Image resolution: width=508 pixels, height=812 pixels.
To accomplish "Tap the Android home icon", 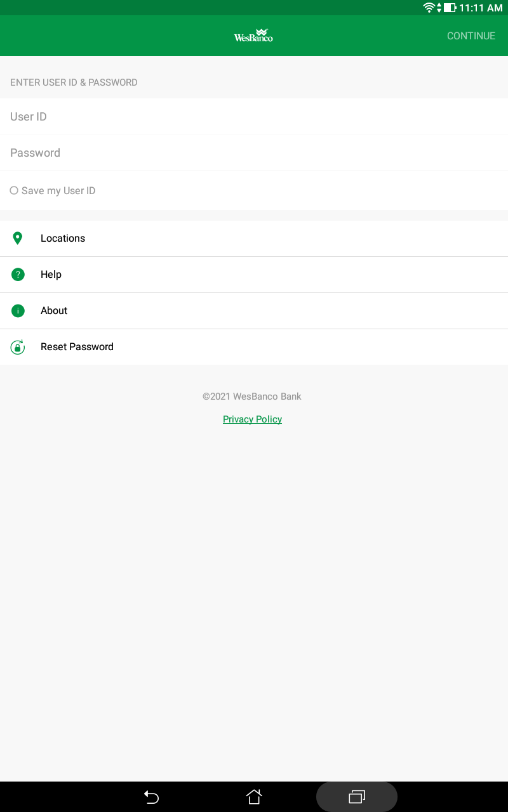I will coord(254,797).
